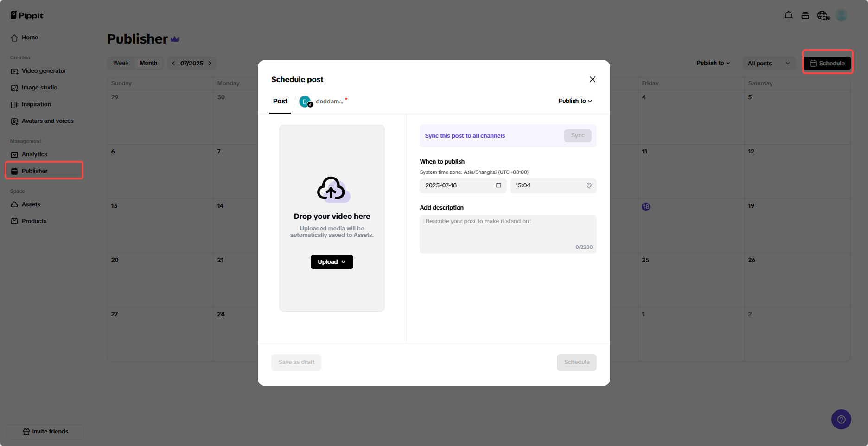Click the 'Drop your video here' drop zone text
The width and height of the screenshot is (868, 446).
point(332,217)
